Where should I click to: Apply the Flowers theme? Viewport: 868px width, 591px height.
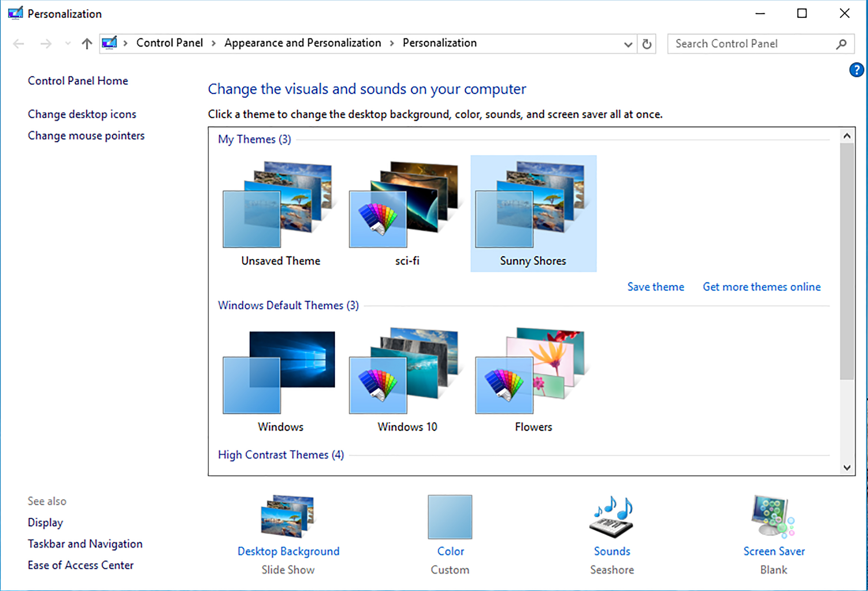(x=533, y=380)
